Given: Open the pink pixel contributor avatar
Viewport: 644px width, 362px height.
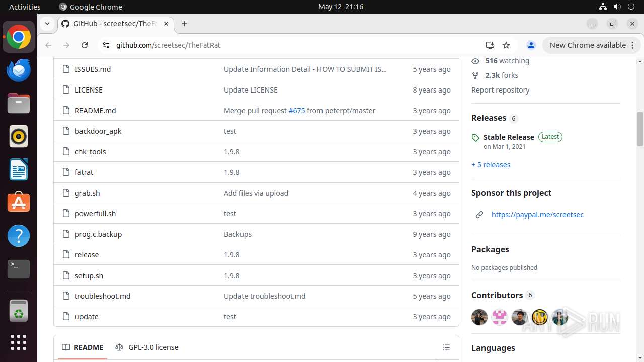Looking at the screenshot, I should click(500, 317).
